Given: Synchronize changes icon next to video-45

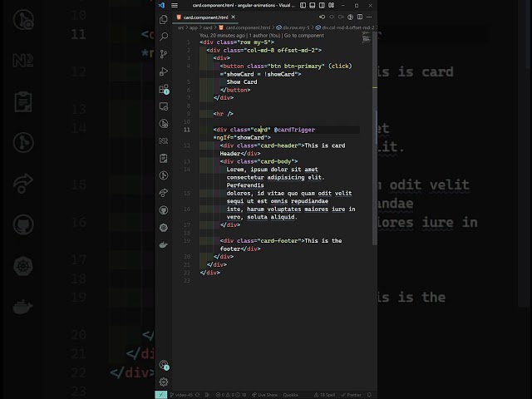Looking at the screenshot, I should click(x=197, y=395).
